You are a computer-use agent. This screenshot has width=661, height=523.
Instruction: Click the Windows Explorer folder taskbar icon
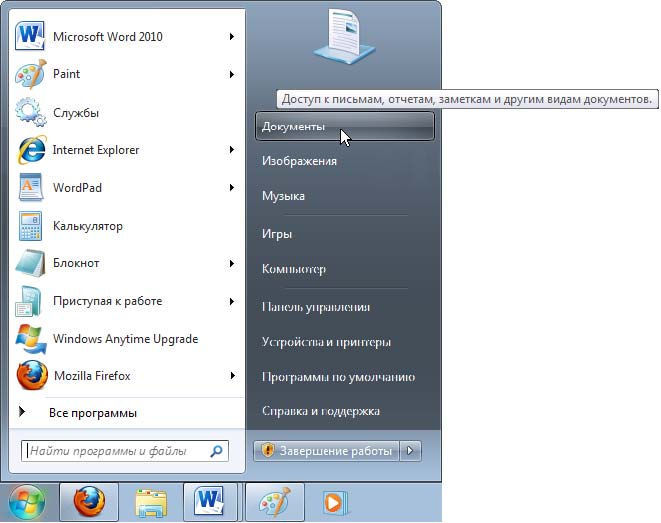click(150, 501)
